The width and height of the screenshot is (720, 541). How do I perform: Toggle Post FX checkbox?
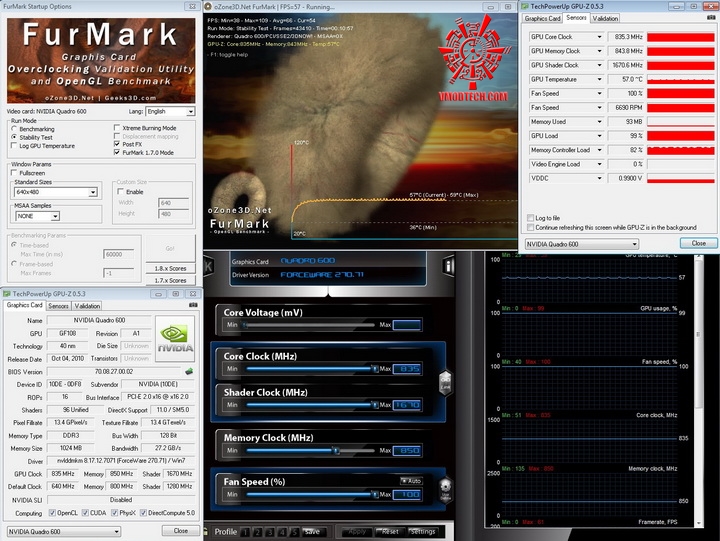(117, 144)
